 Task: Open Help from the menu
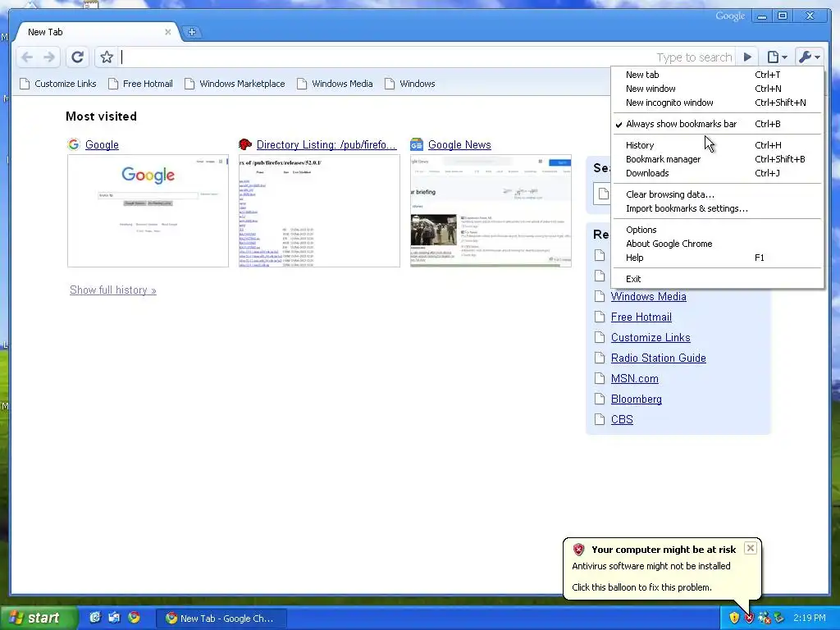(x=717, y=258)
